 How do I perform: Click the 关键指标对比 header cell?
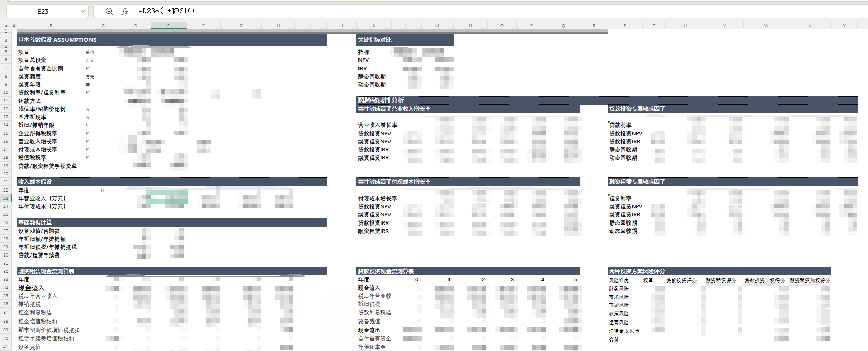pos(375,40)
